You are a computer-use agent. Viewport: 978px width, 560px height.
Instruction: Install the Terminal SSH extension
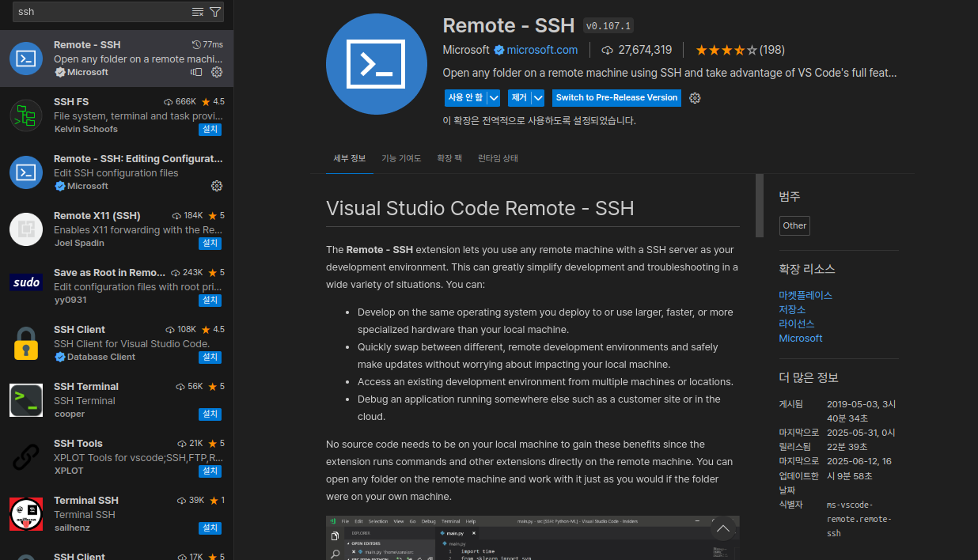pyautogui.click(x=210, y=528)
